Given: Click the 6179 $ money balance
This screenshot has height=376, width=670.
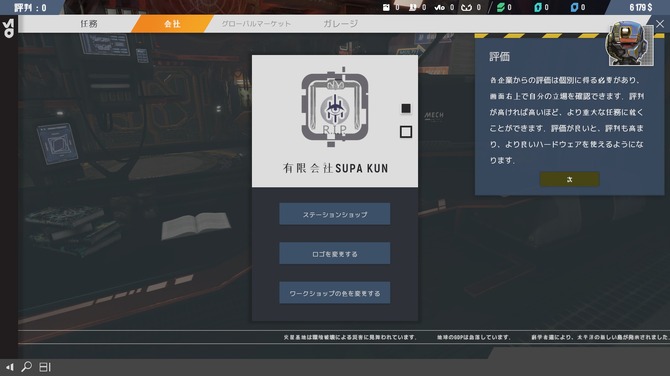Looking at the screenshot, I should (x=641, y=7).
